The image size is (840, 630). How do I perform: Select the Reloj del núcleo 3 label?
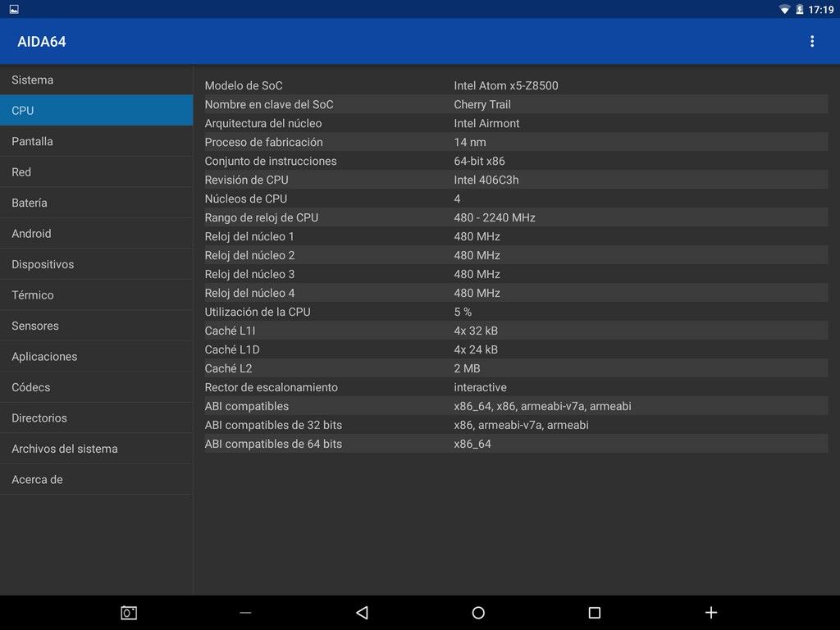pyautogui.click(x=249, y=274)
